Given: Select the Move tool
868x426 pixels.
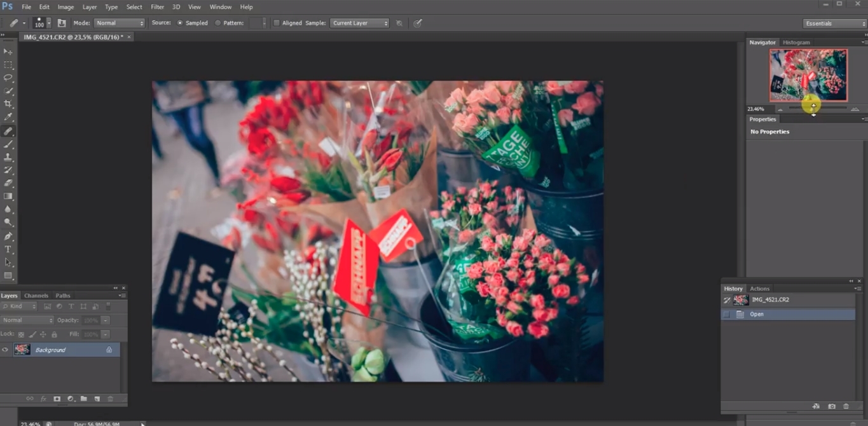Looking at the screenshot, I should (x=8, y=52).
